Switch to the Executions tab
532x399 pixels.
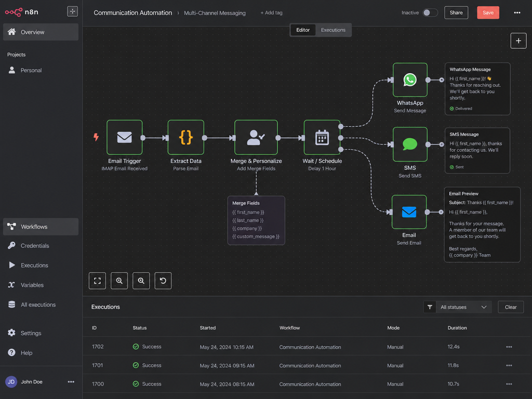point(333,30)
